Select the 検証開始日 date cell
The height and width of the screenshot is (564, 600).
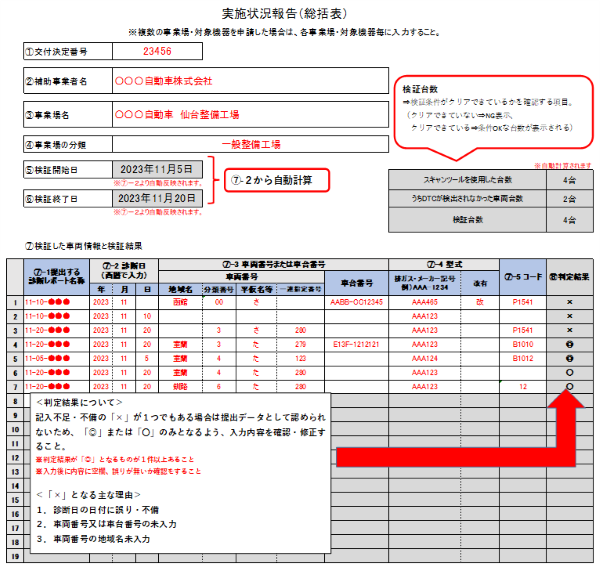coord(160,168)
